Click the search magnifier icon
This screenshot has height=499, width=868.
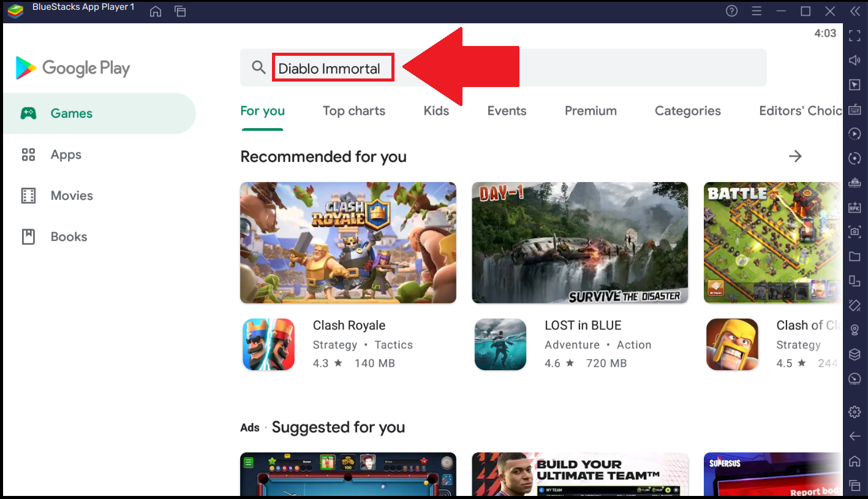pyautogui.click(x=259, y=67)
